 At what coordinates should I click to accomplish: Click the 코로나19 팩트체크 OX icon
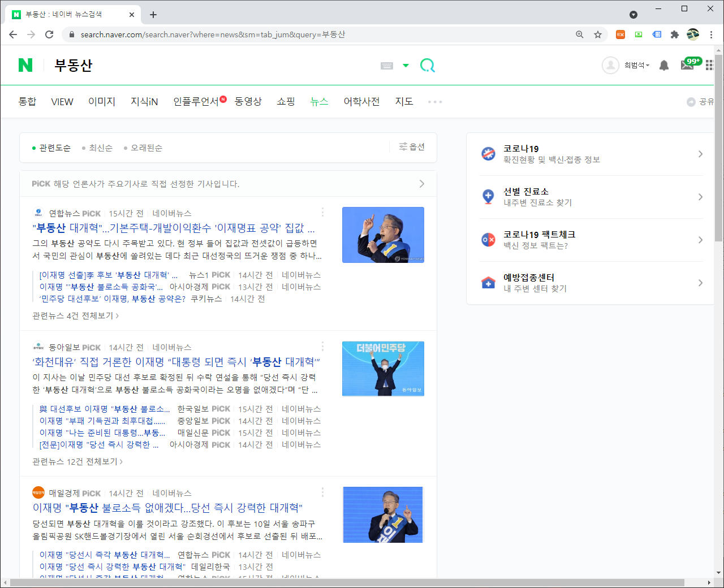click(x=488, y=240)
